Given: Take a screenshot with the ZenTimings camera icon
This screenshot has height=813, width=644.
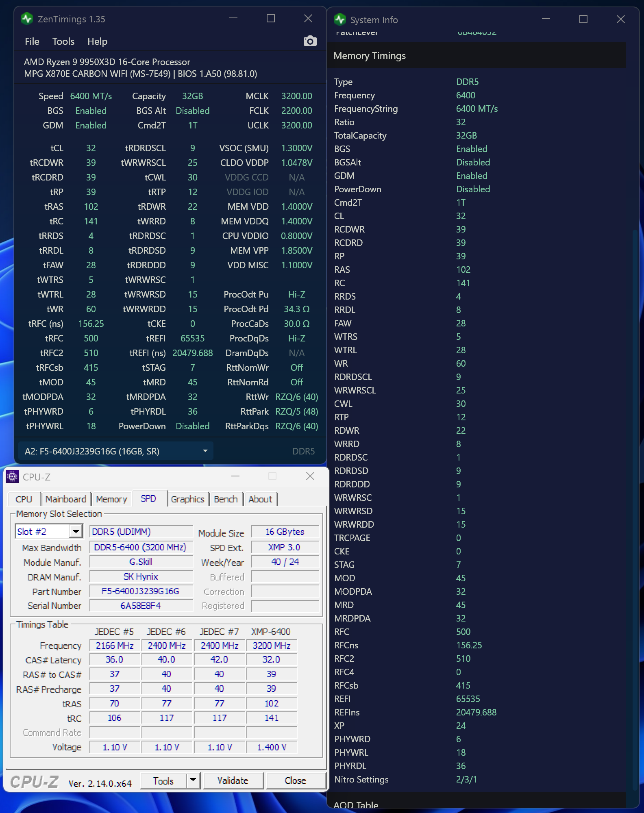Looking at the screenshot, I should [x=310, y=41].
